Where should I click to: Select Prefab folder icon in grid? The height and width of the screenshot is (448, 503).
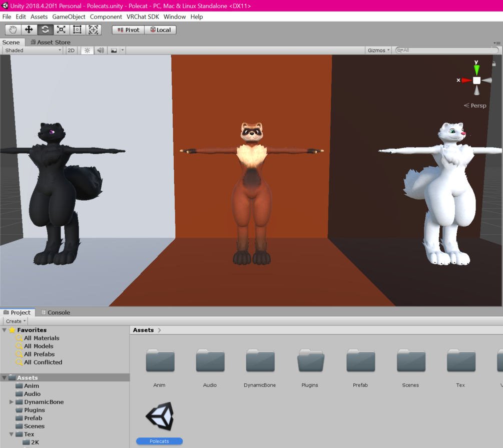click(360, 361)
